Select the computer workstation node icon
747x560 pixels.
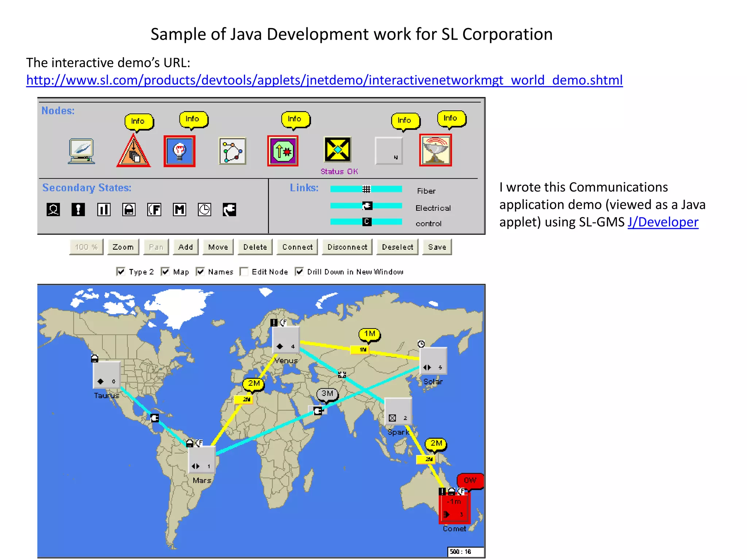pos(81,151)
